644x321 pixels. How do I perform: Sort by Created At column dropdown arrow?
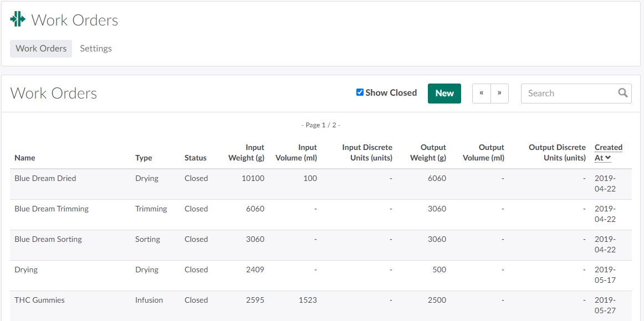tap(608, 158)
